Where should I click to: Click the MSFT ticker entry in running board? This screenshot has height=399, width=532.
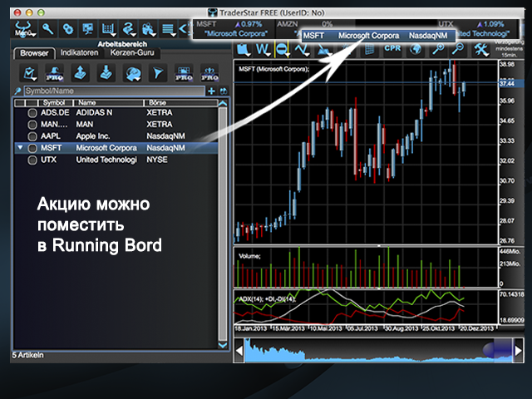click(234, 29)
